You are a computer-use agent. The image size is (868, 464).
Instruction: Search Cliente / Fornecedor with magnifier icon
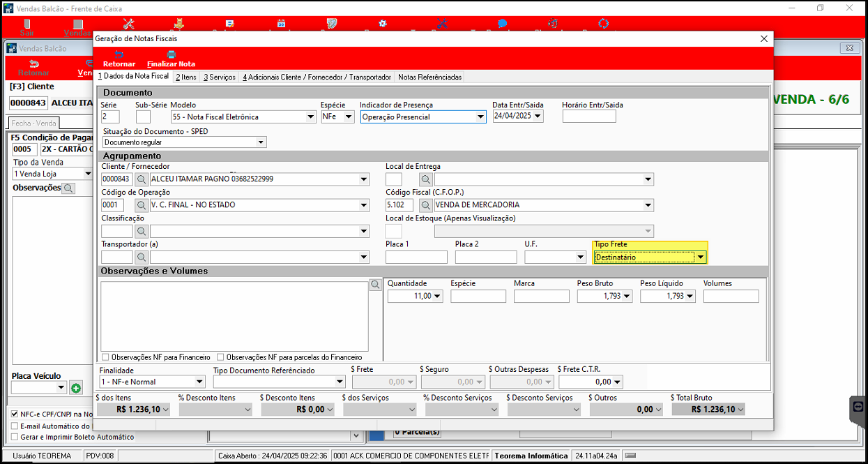point(141,179)
